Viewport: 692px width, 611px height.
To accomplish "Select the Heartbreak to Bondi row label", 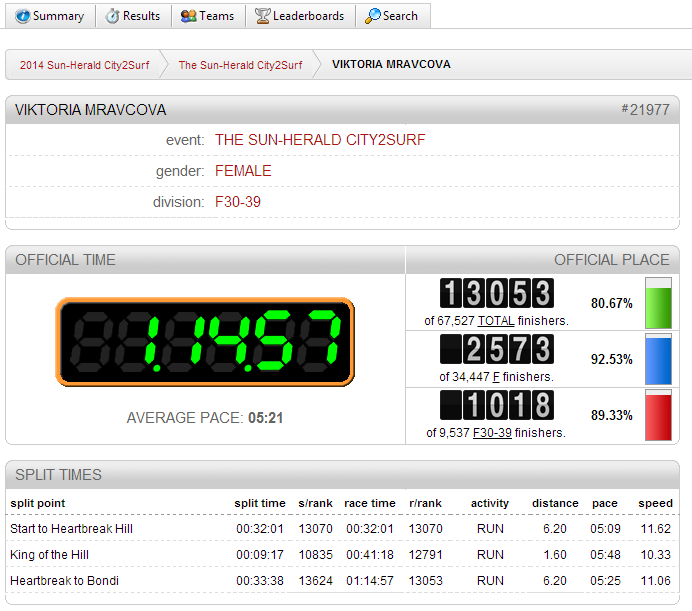I will (x=64, y=581).
